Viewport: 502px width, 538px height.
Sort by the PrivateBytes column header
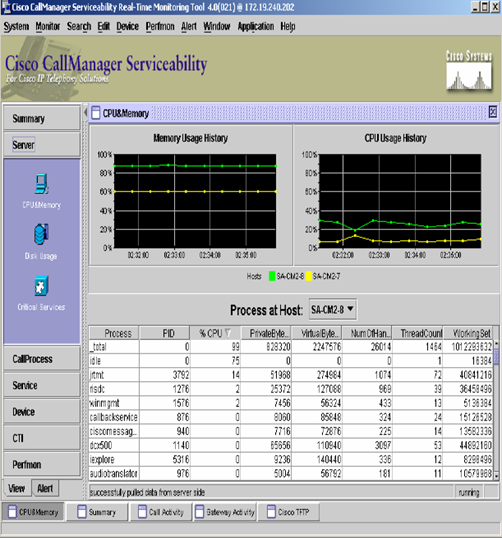266,333
